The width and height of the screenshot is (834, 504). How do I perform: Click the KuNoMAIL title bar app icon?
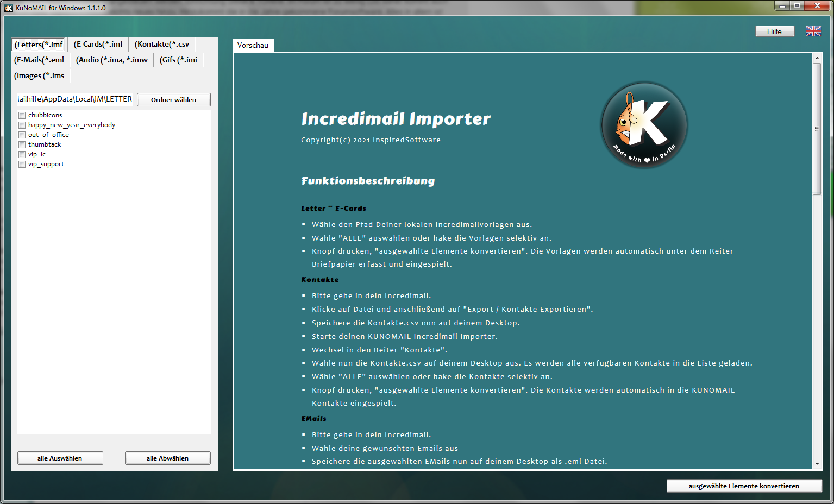tap(9, 8)
